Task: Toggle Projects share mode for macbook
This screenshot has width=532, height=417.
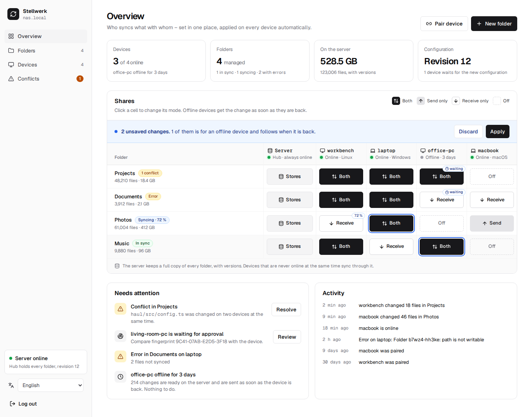Action: [492, 177]
